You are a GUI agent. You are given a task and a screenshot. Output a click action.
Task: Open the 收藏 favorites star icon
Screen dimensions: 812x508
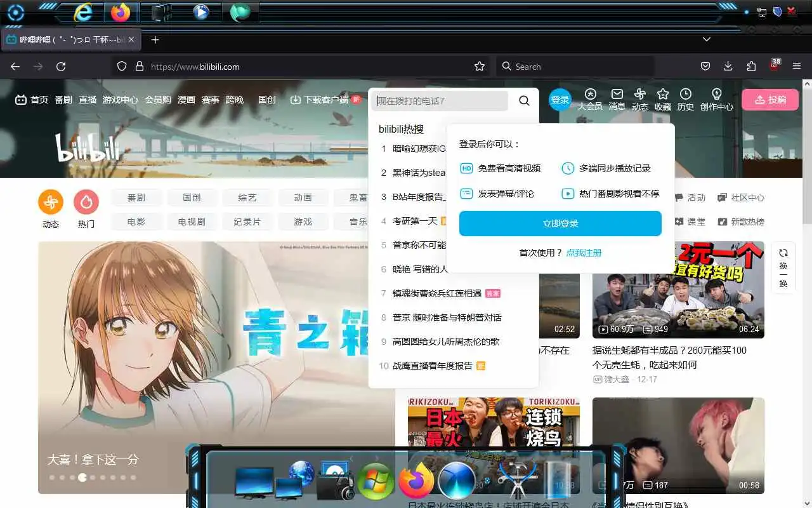(663, 94)
